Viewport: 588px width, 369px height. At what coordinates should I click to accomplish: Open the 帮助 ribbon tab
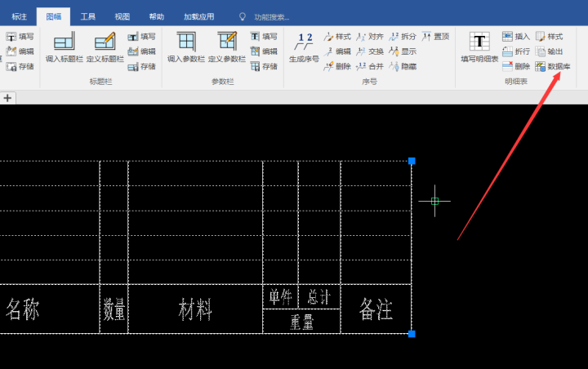coord(156,16)
